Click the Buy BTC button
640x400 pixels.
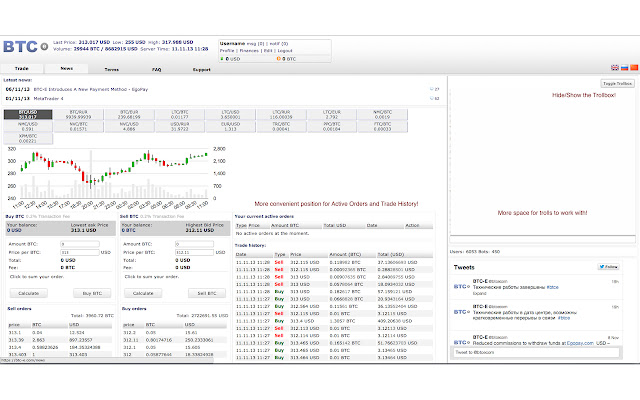pyautogui.click(x=92, y=293)
